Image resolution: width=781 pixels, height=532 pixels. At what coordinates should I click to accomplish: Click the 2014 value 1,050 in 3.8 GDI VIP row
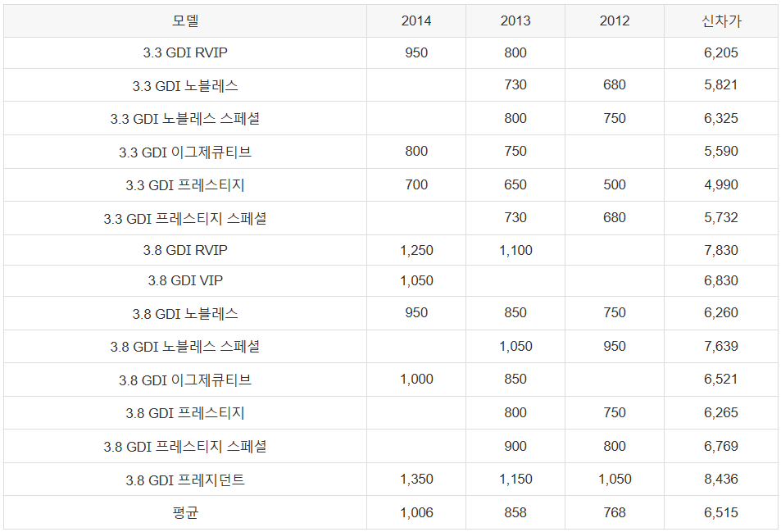point(416,280)
